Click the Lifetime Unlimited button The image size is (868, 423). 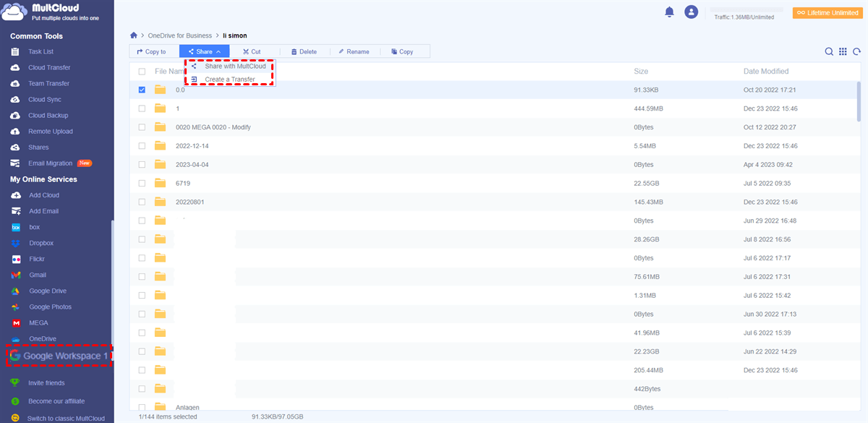point(827,13)
